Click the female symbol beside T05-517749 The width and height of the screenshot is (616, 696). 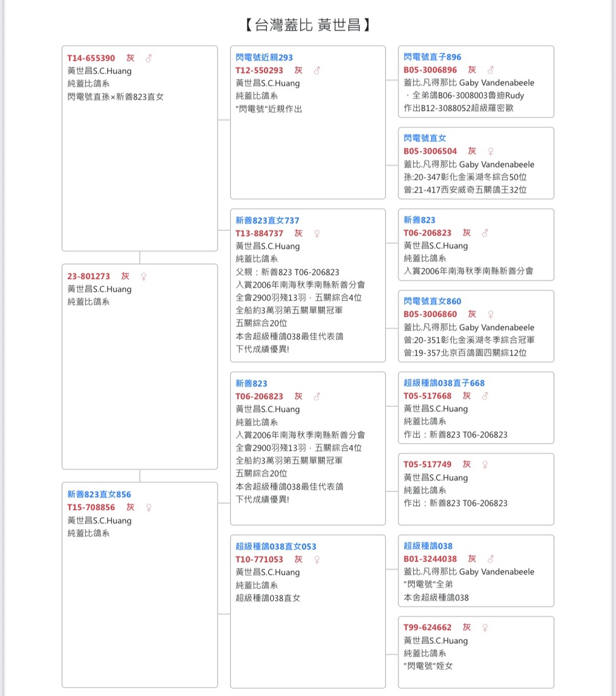(x=485, y=465)
